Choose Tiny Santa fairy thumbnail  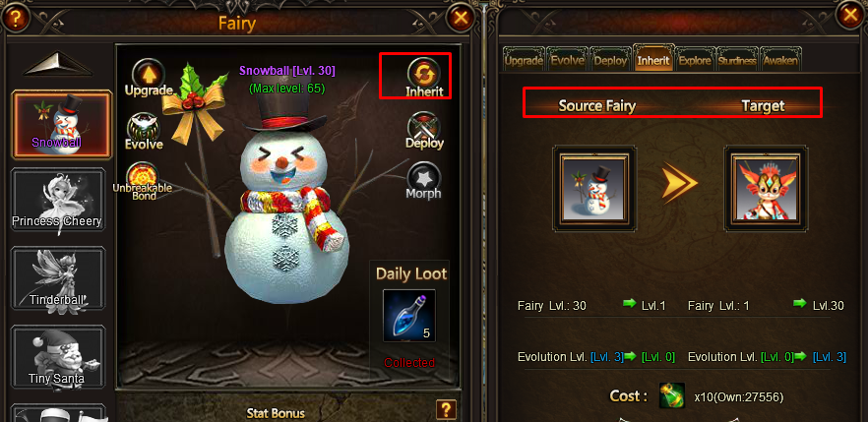(58, 357)
